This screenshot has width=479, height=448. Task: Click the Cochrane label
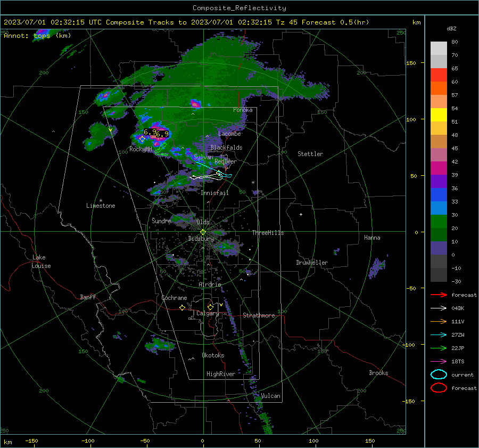point(174,298)
